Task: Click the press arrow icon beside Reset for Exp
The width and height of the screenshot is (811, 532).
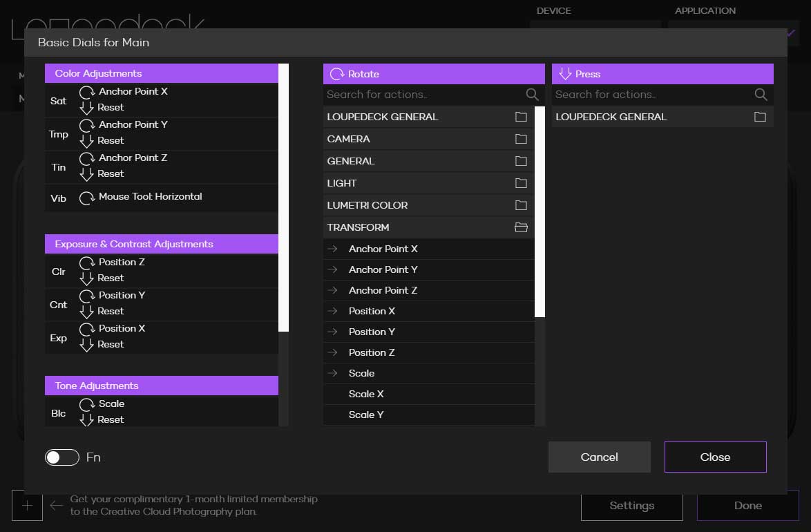Action: click(x=87, y=345)
